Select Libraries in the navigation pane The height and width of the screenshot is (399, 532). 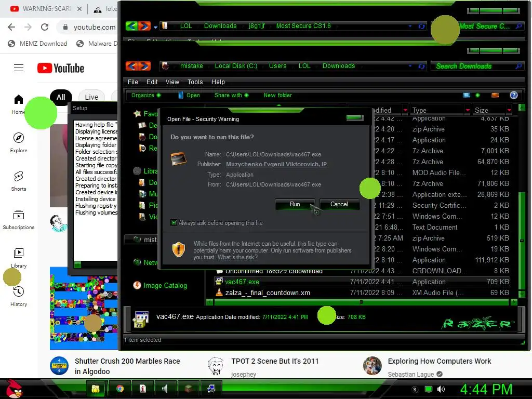[x=150, y=171]
